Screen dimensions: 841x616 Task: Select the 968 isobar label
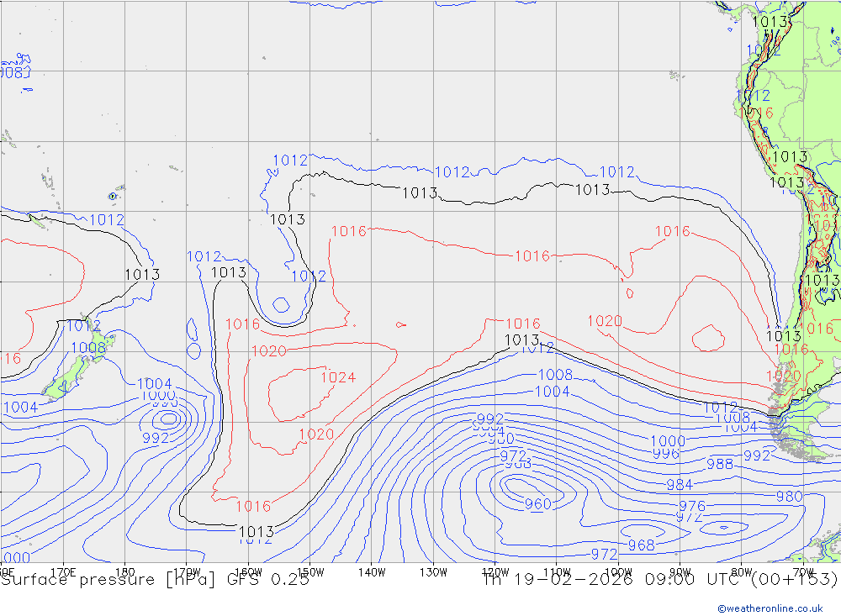coord(642,545)
